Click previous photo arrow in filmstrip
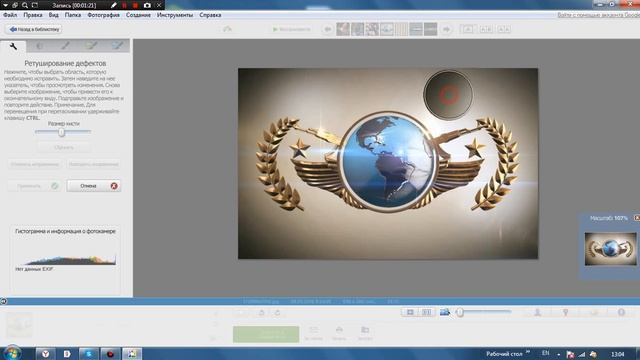Viewport: 640px width, 360px height. tap(327, 29)
